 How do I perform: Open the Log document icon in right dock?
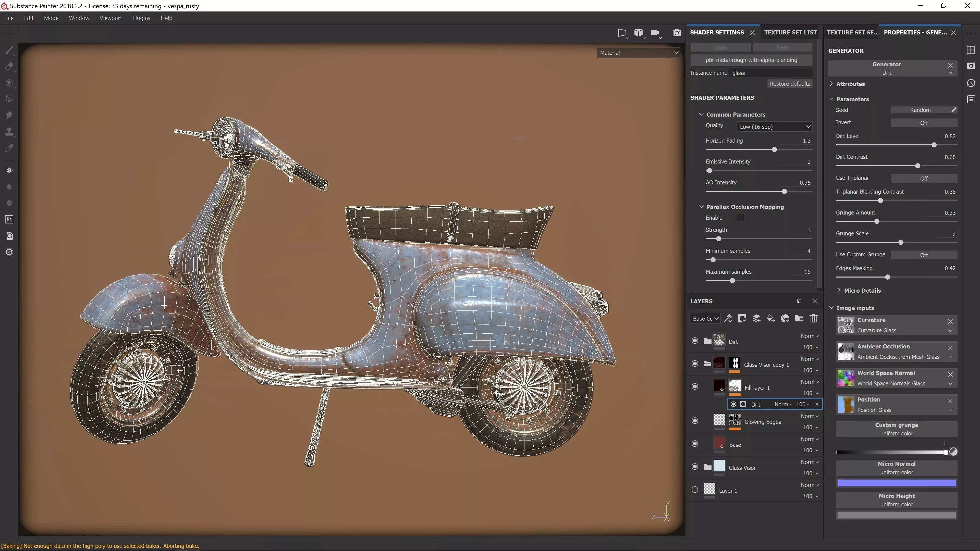971,99
